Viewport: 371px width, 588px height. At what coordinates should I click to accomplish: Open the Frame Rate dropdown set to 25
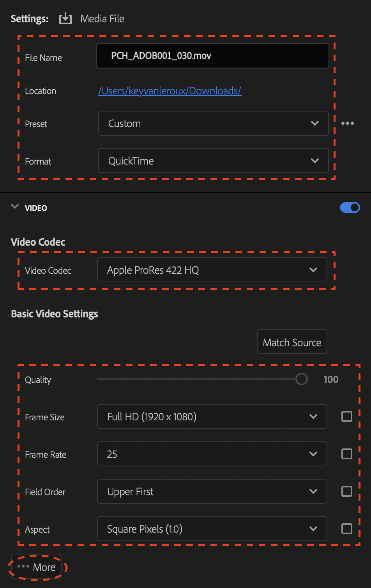(212, 454)
